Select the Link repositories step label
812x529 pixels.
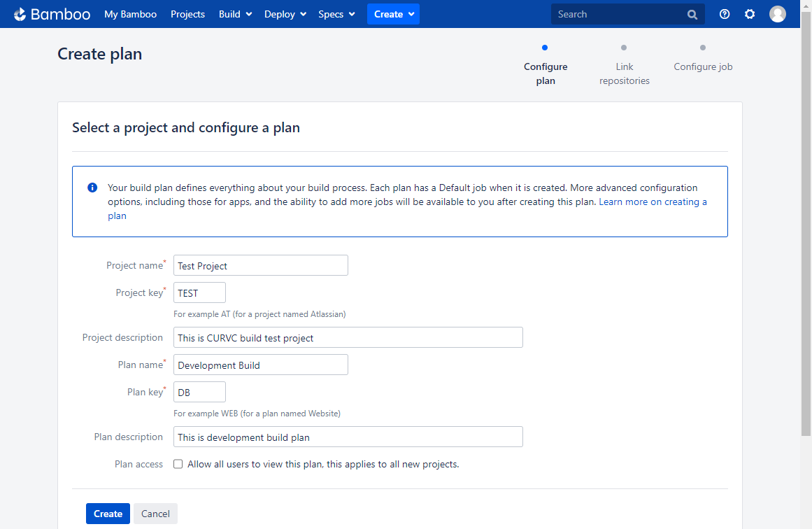coord(624,73)
